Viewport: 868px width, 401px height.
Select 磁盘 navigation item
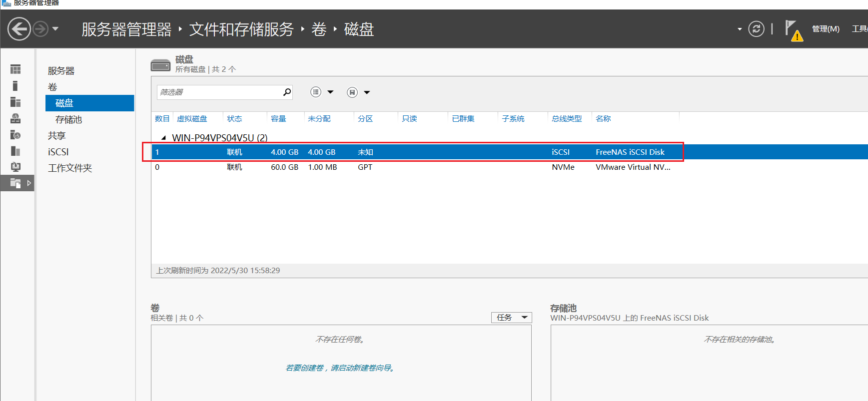click(x=90, y=103)
